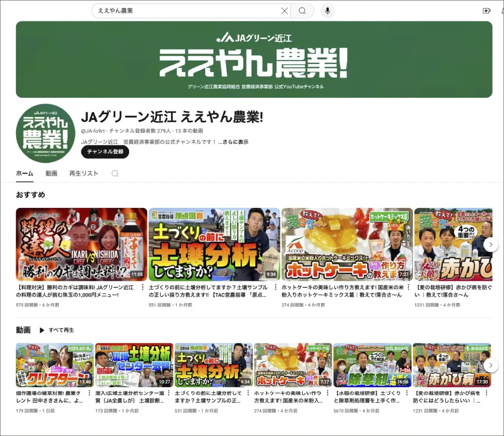
Task: Open options for ホットケーキ video in 動画 row
Action: coord(327,393)
